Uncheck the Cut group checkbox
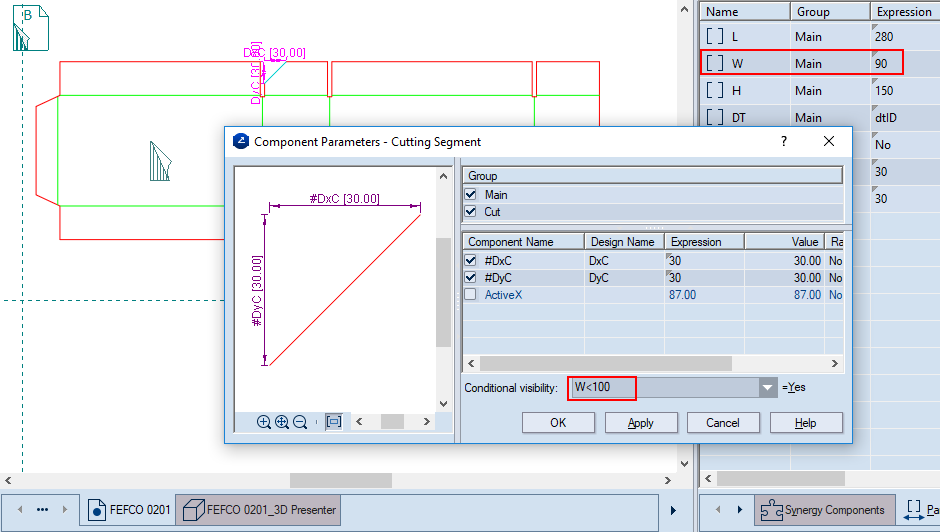The image size is (940, 532). tap(471, 212)
